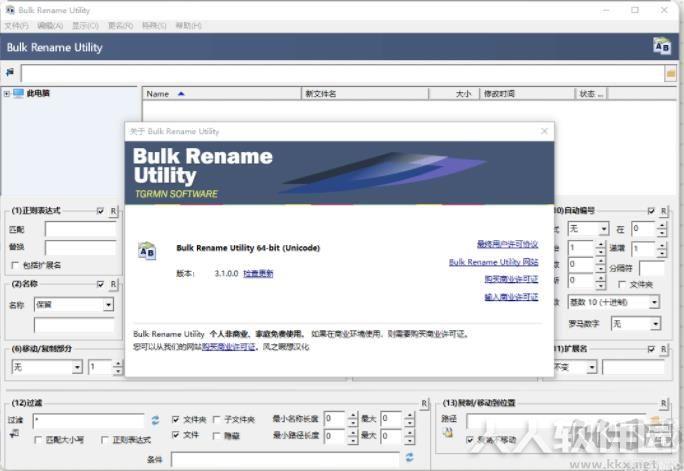
Task: Click the 大小 column header
Action: (x=454, y=94)
